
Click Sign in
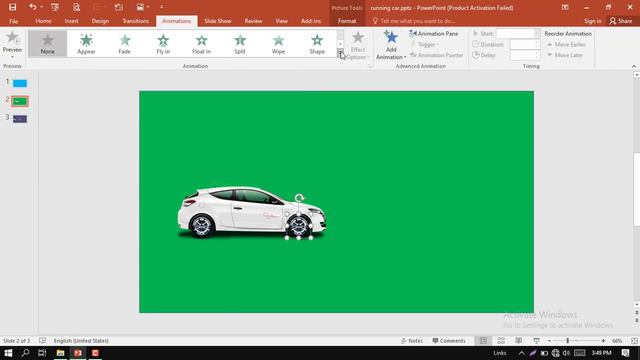click(593, 21)
